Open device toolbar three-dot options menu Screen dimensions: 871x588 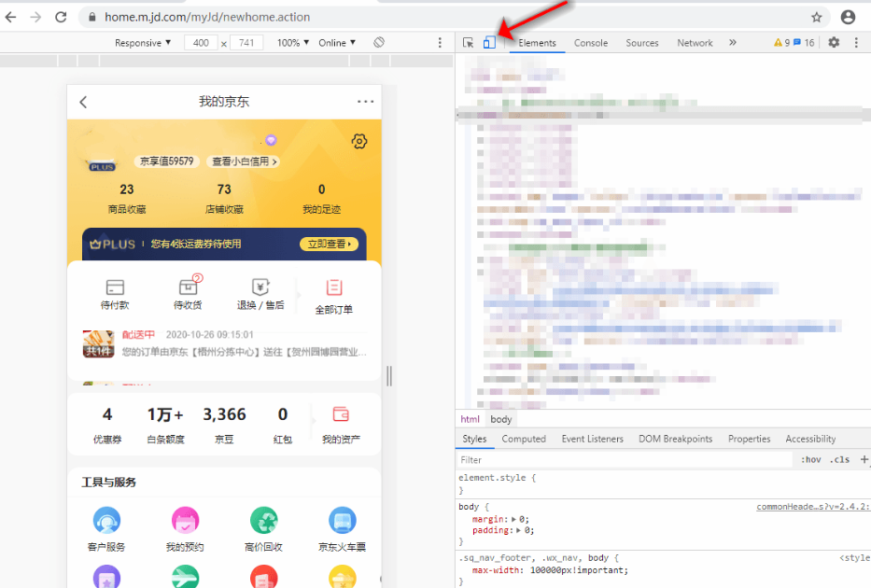440,42
